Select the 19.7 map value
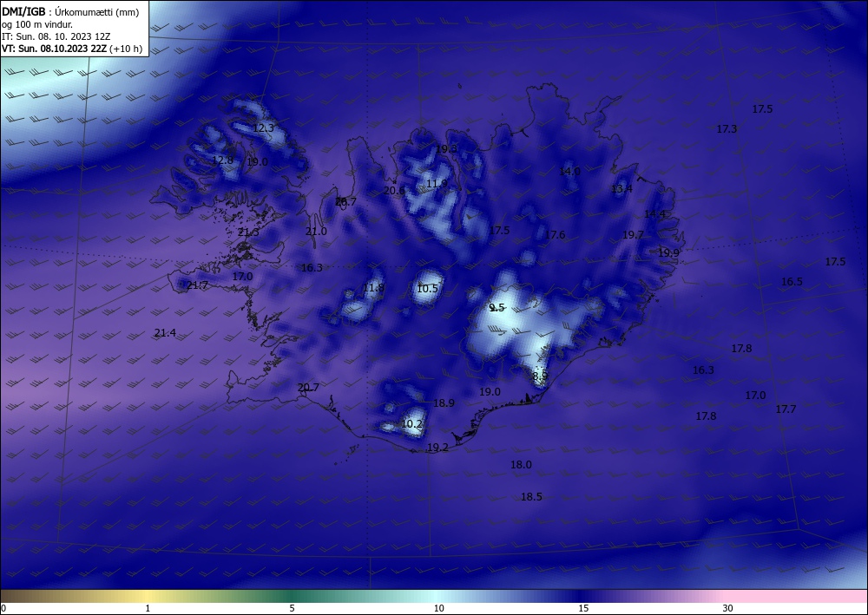This screenshot has width=868, height=615. click(x=634, y=235)
